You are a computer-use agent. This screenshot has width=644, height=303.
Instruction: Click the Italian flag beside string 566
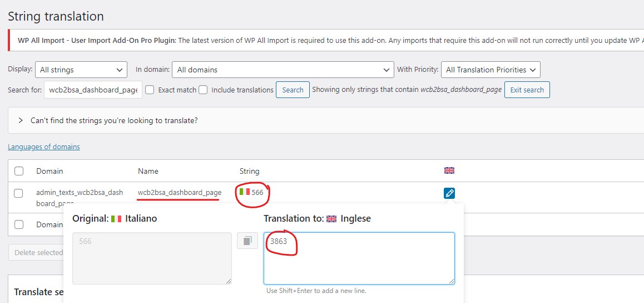[x=245, y=192]
